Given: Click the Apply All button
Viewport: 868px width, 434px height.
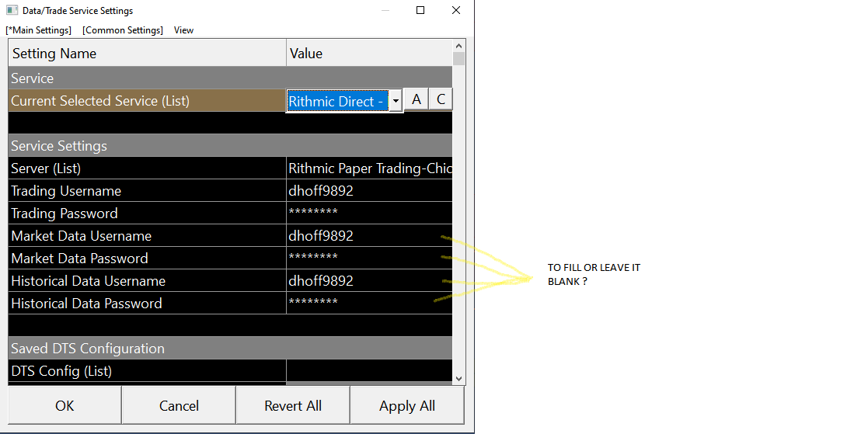Looking at the screenshot, I should [407, 405].
